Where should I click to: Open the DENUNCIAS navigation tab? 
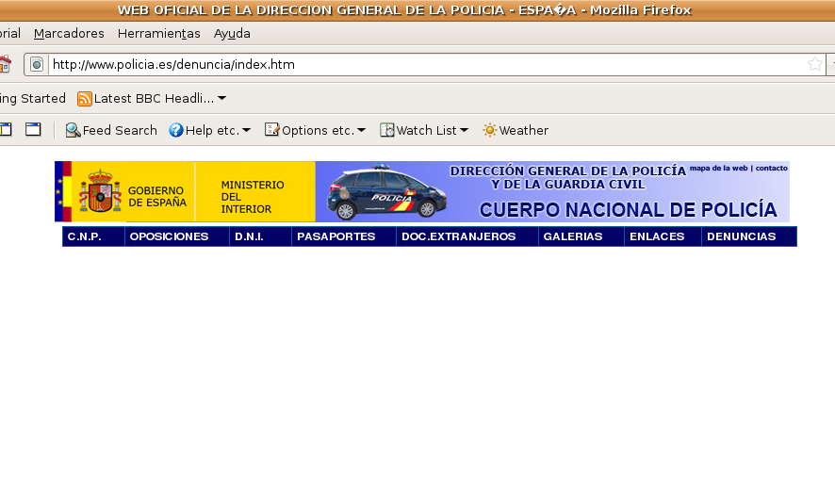point(749,236)
